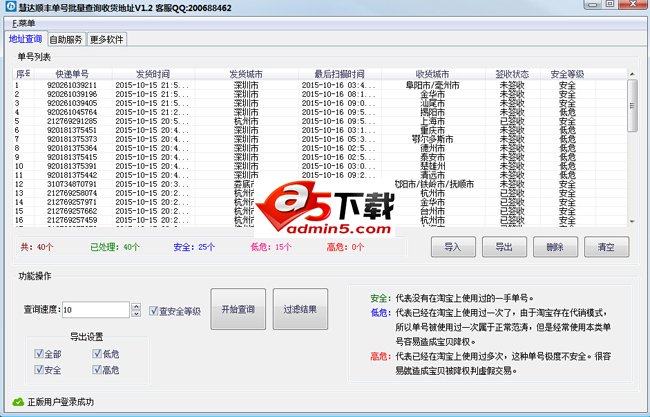Click 重庆市 destination city cell
Screen dimensions: 650x417
433,130
